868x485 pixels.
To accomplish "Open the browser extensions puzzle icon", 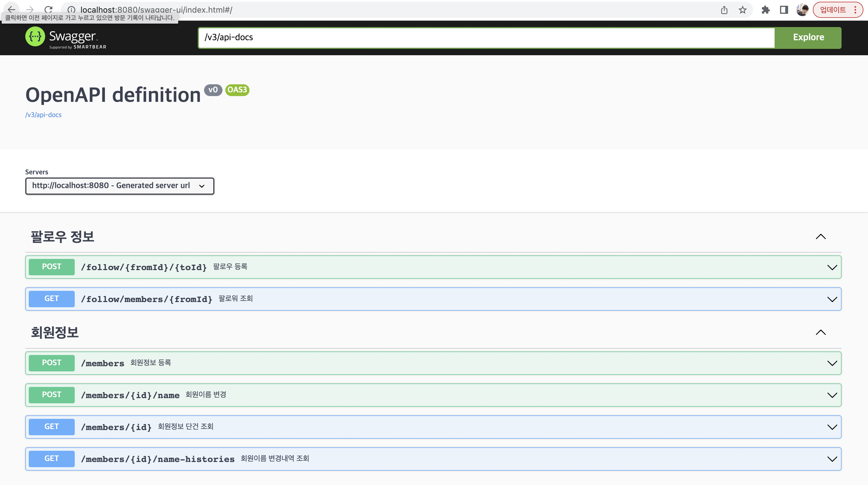I will 766,10.
